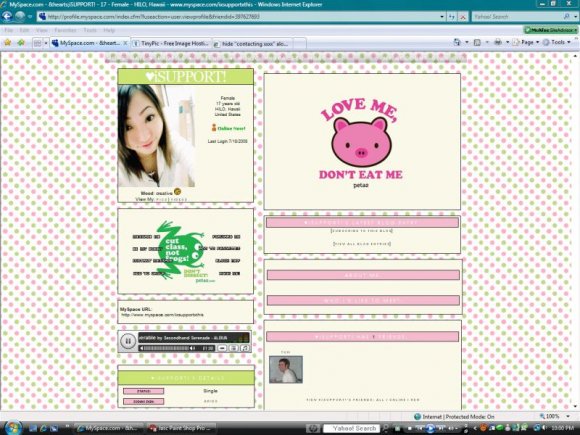Click the system tray volume speaker icon
Viewport: 580px width, 435px height.
(x=545, y=428)
